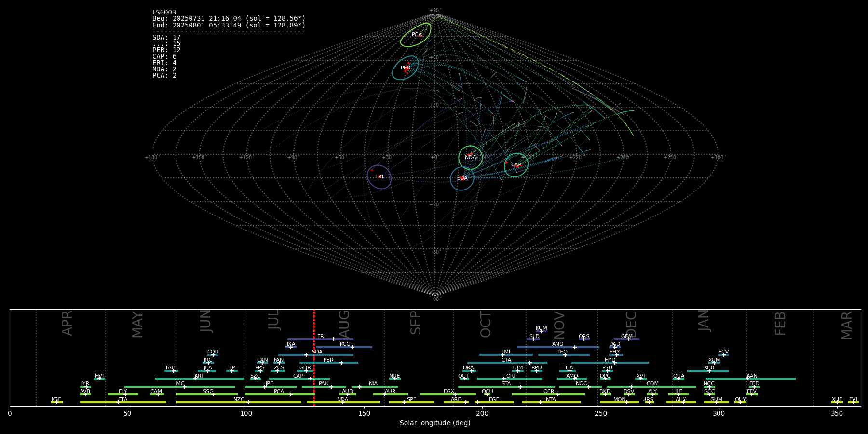Click the DRA shower label on timeline
The image size is (868, 434).
click(x=468, y=368)
